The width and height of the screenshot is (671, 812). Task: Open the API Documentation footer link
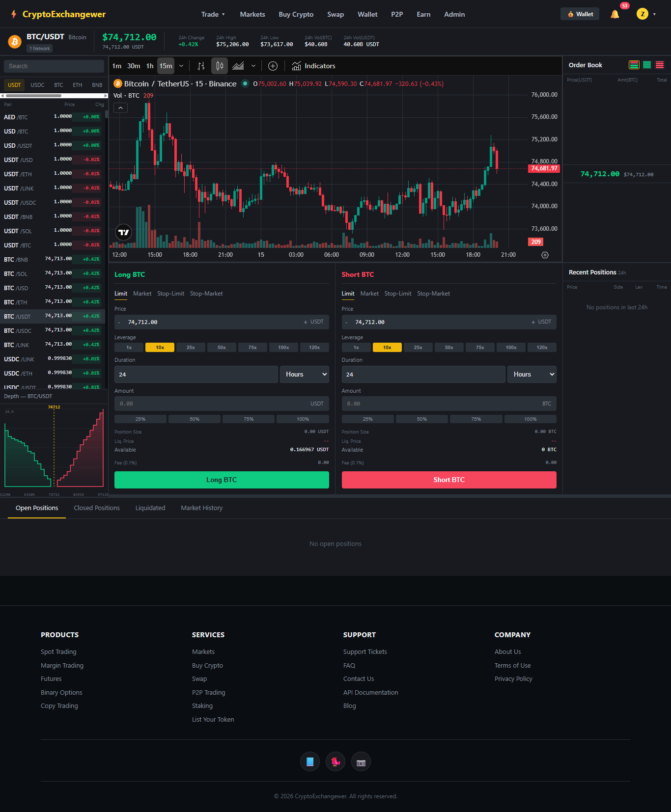370,693
